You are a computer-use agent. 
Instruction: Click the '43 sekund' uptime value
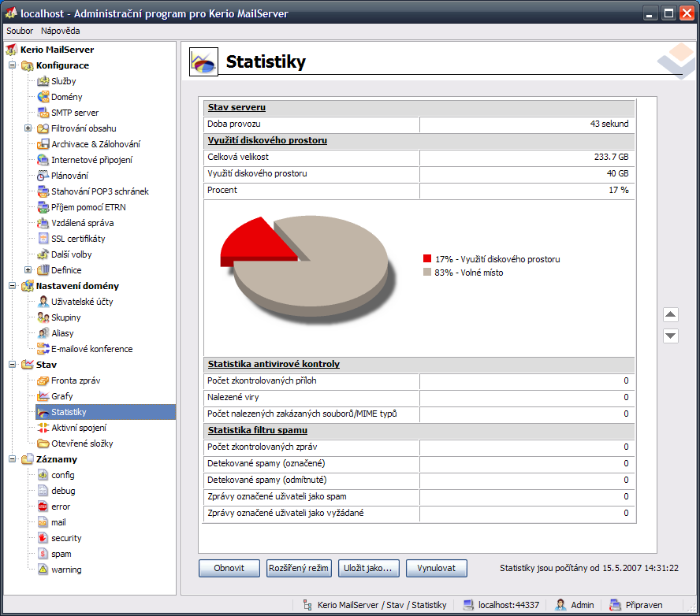pos(609,124)
